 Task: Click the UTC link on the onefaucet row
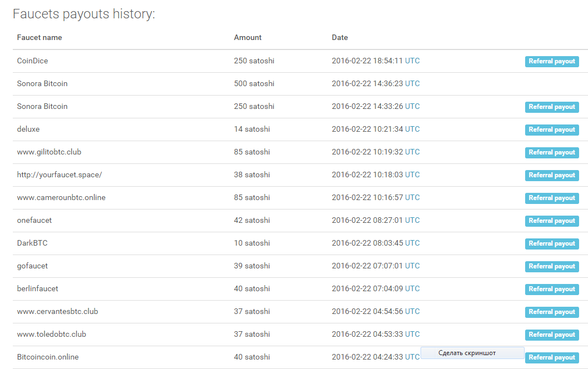[x=412, y=220]
